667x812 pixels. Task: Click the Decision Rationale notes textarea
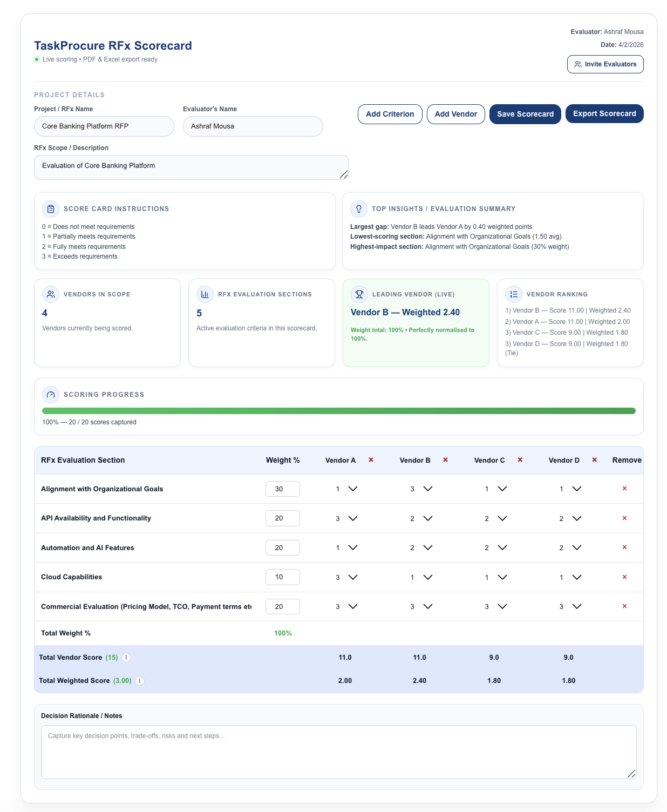pyautogui.click(x=339, y=752)
